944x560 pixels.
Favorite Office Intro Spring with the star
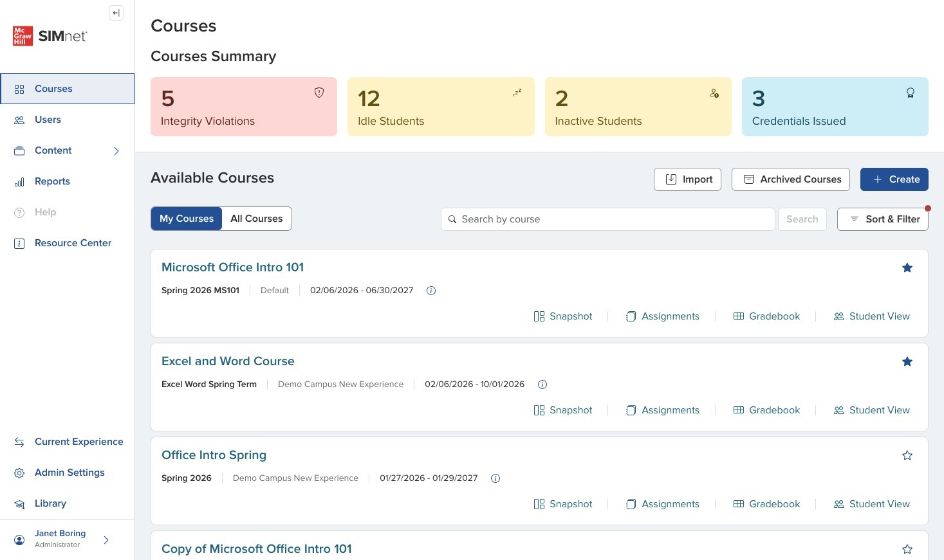(907, 455)
